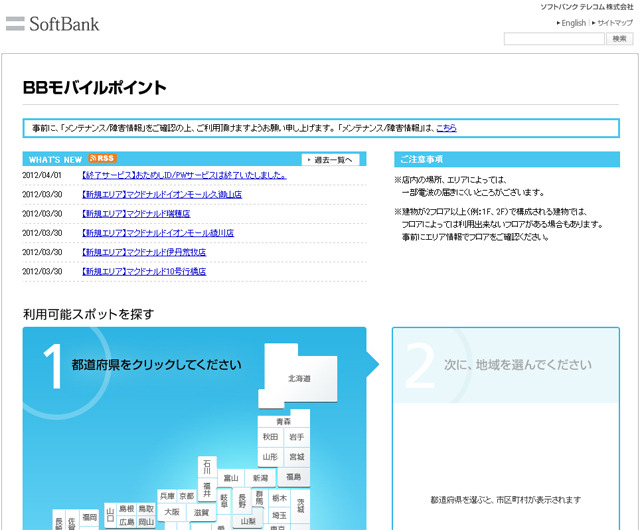The width and height of the screenshot is (640, 530).
Task: Click the WHAT'S NEW header label
Action: 56,160
